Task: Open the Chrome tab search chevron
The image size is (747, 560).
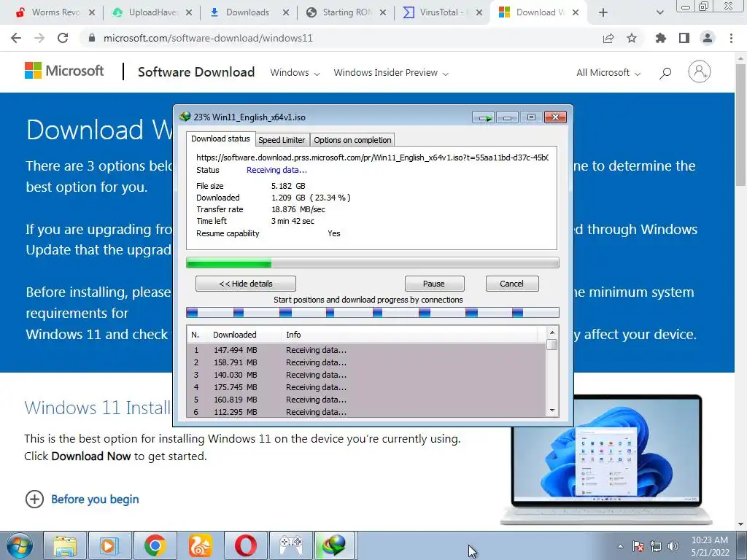Action: click(x=659, y=12)
